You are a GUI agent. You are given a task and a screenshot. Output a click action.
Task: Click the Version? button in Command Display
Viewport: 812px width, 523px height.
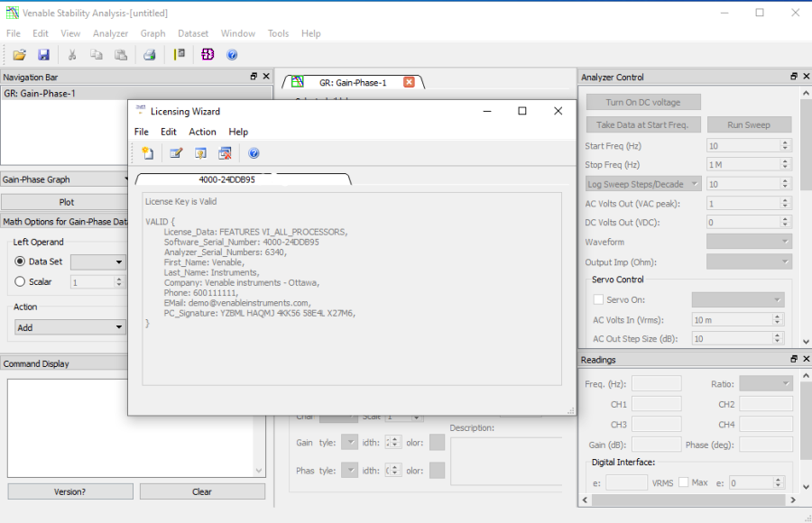click(69, 491)
